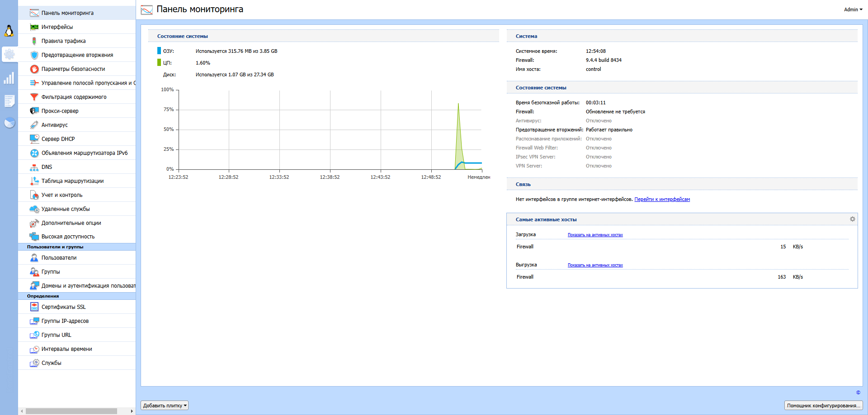This screenshot has width=868, height=415.
Task: Open the Intrusion Prevention shield icon
Action: pos(34,55)
